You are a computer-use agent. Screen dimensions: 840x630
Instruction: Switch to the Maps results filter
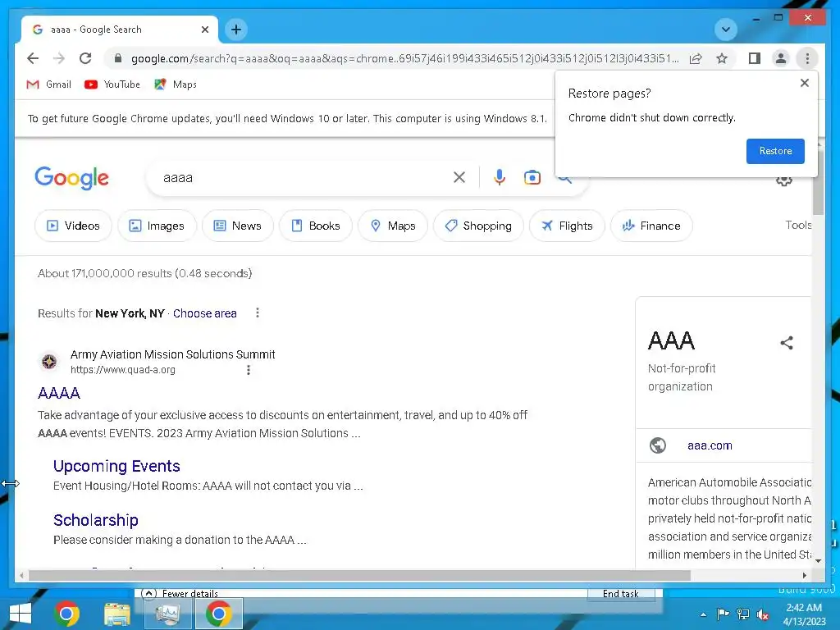(x=393, y=226)
